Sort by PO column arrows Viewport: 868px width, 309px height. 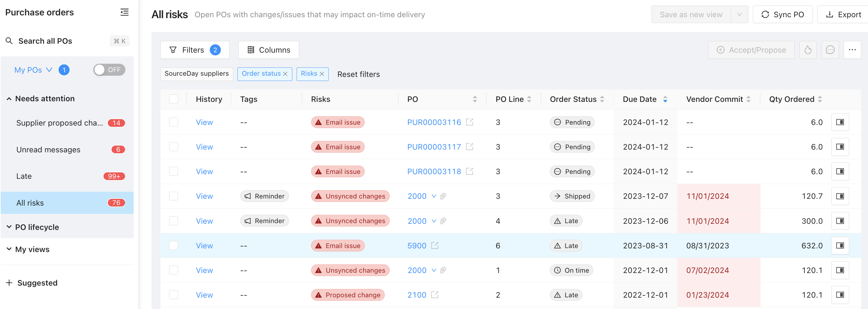pyautogui.click(x=475, y=99)
